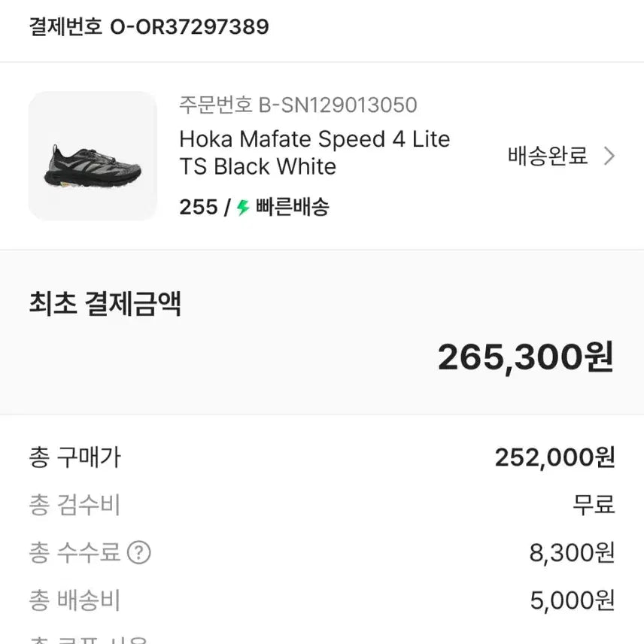Click the 무료 inspection fee value
The width and height of the screenshot is (644, 644).
(591, 506)
